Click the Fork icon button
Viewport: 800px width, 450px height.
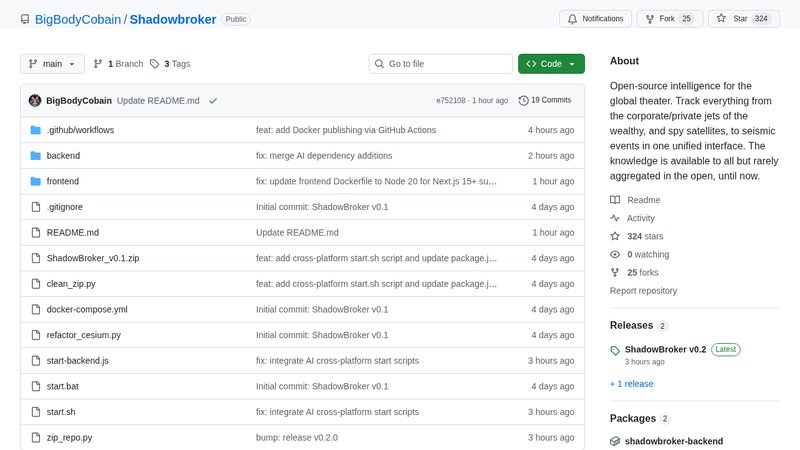(x=651, y=19)
